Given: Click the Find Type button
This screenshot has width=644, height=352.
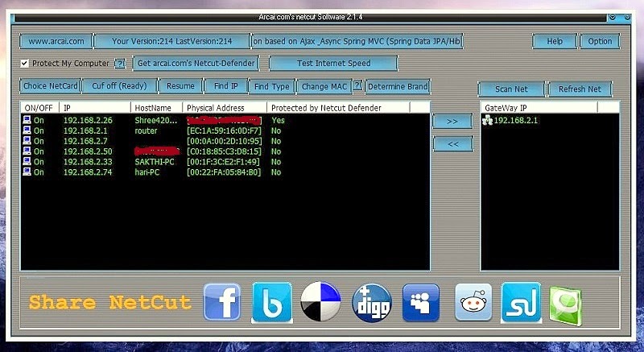Looking at the screenshot, I should (x=271, y=87).
